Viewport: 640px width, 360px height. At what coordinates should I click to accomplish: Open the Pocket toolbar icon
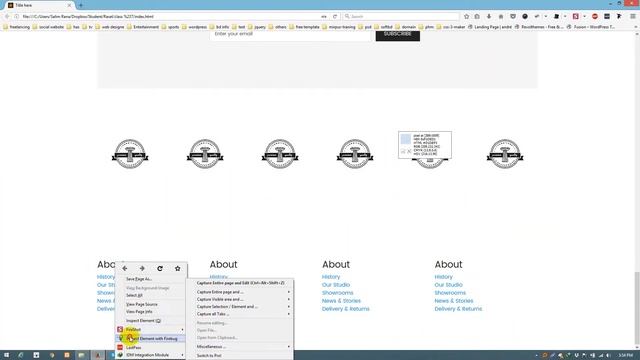tap(513, 16)
